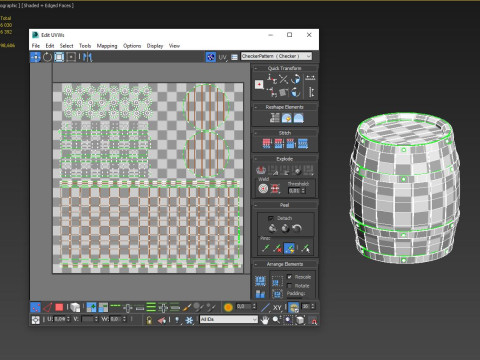This screenshot has width=480, height=360.
Task: Toggle Select By Element UV cube icon
Action: tap(75, 307)
